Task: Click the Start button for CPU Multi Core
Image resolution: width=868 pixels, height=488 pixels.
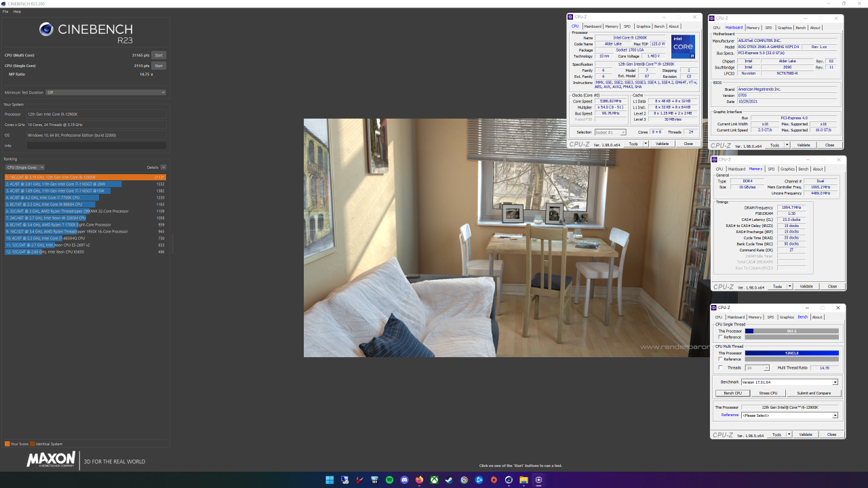Action: pyautogui.click(x=159, y=55)
